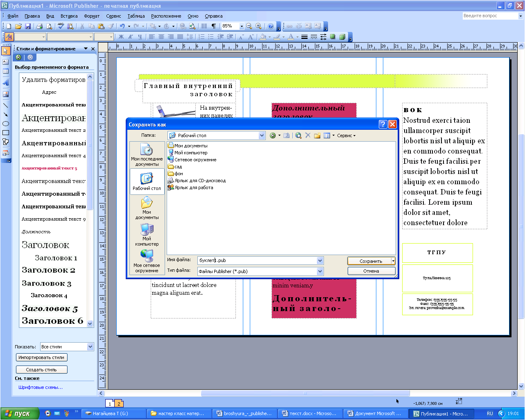Open the Таблица menu

point(136,16)
